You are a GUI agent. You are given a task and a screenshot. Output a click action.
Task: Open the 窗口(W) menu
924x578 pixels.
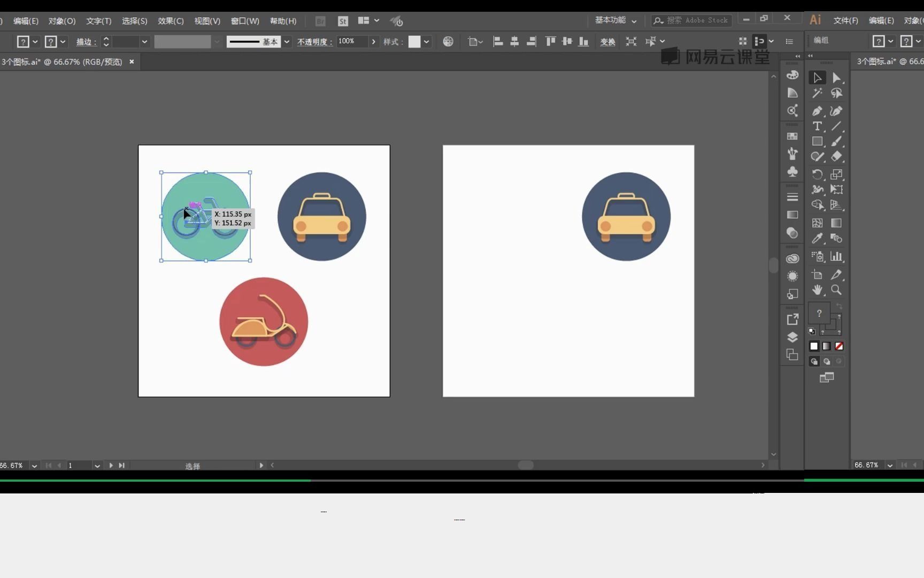(x=244, y=21)
